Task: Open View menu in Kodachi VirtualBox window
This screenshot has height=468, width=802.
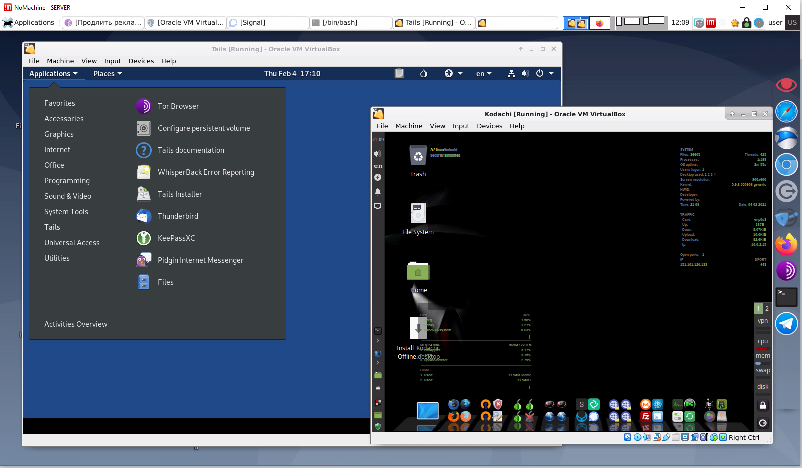Action: click(x=437, y=126)
